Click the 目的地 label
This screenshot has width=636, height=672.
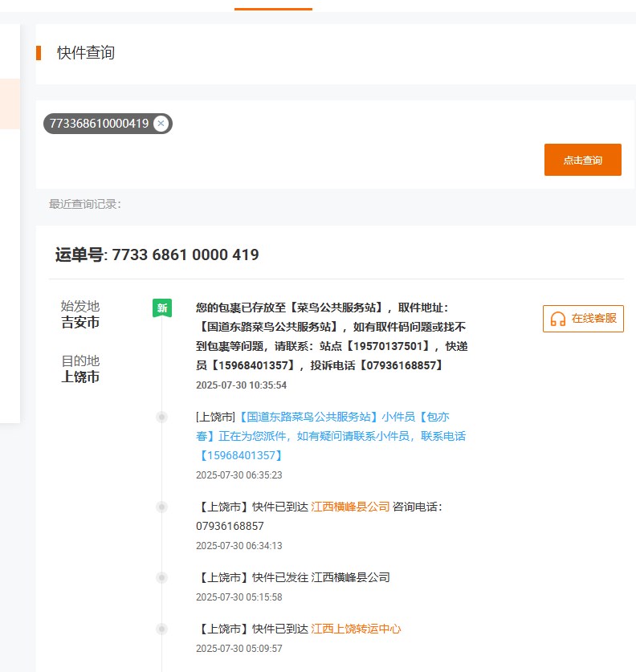pyautogui.click(x=80, y=360)
